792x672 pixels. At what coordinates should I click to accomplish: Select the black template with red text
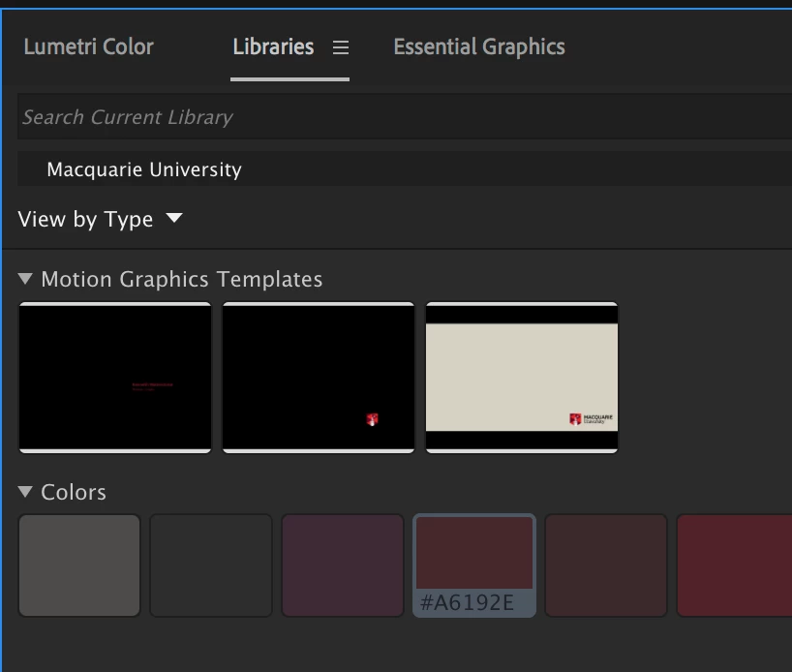pos(115,378)
